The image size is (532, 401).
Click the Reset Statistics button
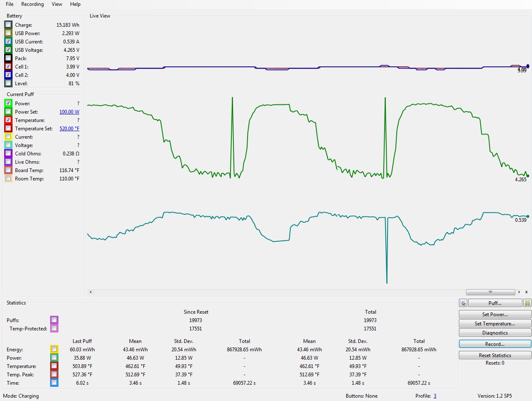[495, 355]
